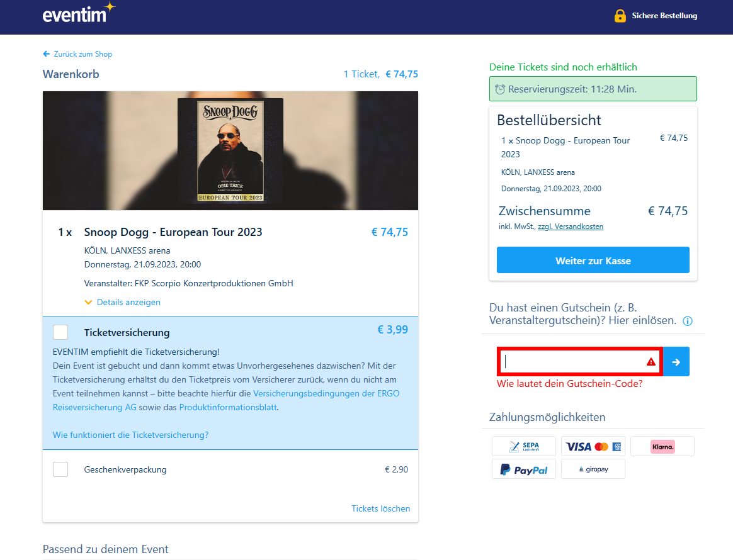Click Tickets löschen link
Image resolution: width=733 pixels, height=560 pixels.
380,508
